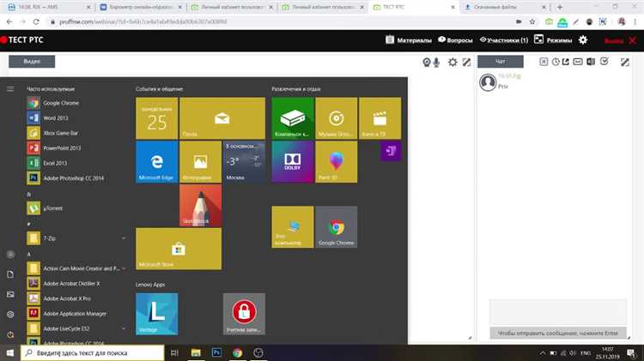Click the user avatar in chat

tap(488, 82)
